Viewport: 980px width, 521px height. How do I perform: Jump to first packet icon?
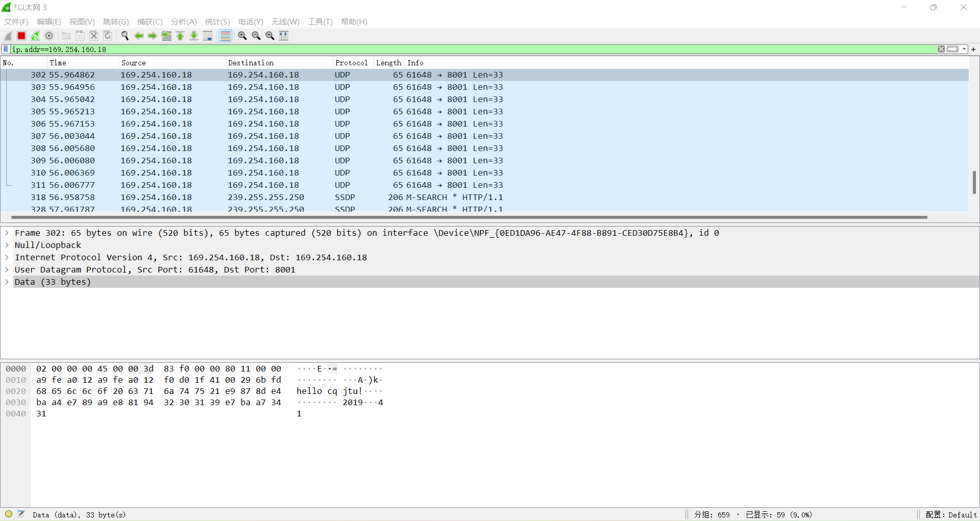180,36
